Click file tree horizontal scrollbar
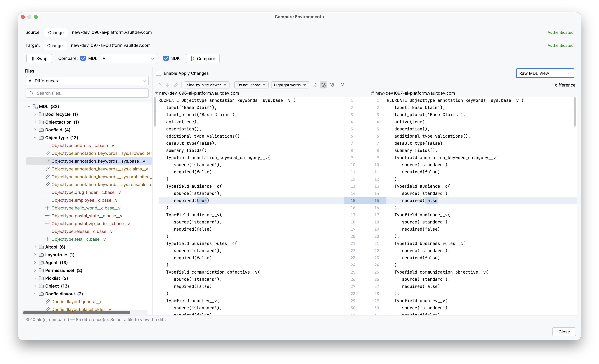599x364 pixels. click(x=77, y=312)
